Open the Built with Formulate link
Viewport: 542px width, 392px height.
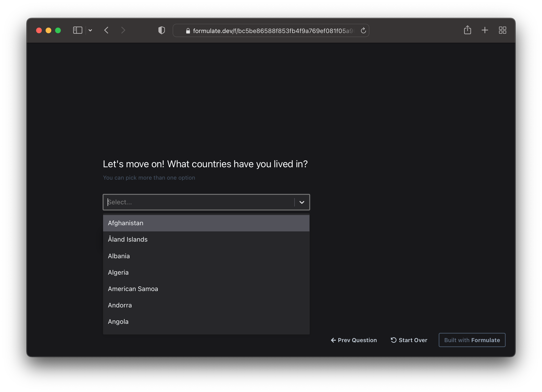pos(472,340)
